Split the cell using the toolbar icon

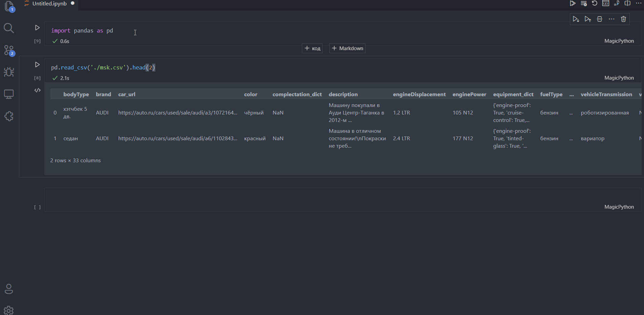(599, 19)
